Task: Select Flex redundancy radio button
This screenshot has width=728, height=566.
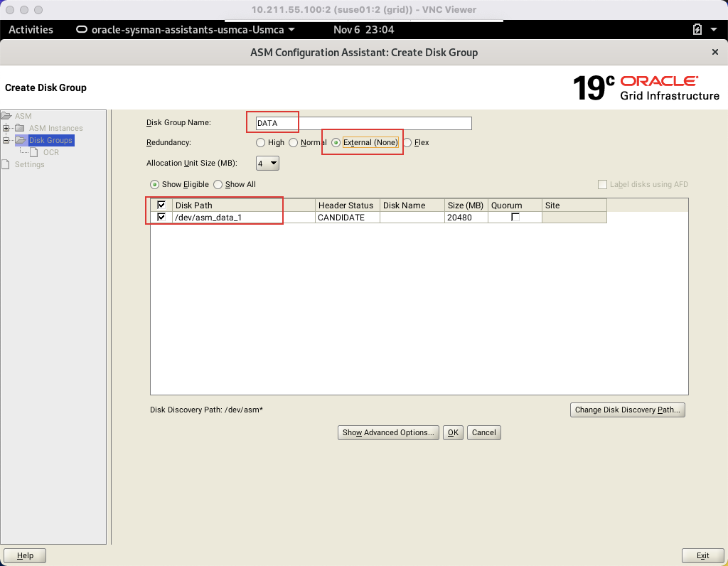Action: pyautogui.click(x=407, y=142)
